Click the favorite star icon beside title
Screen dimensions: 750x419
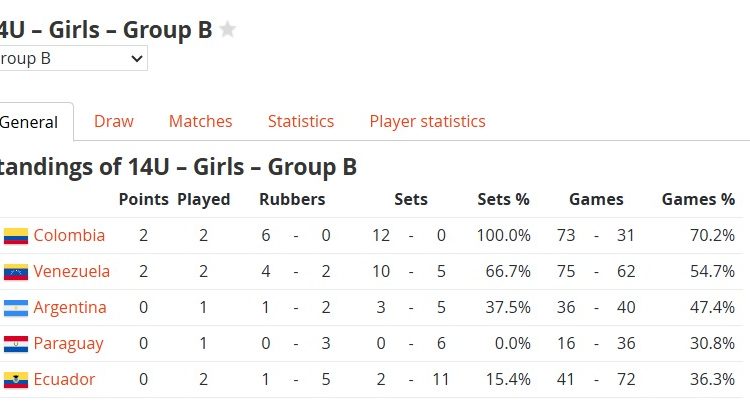(228, 30)
